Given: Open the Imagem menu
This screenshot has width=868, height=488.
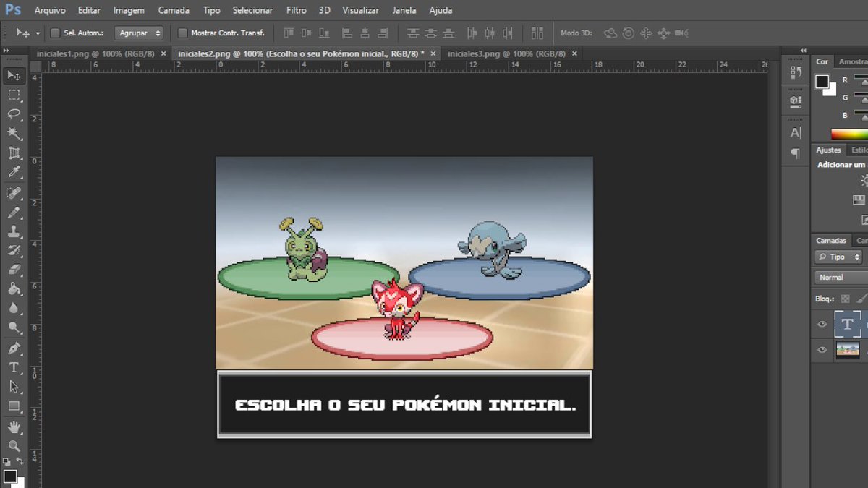Looking at the screenshot, I should [129, 10].
